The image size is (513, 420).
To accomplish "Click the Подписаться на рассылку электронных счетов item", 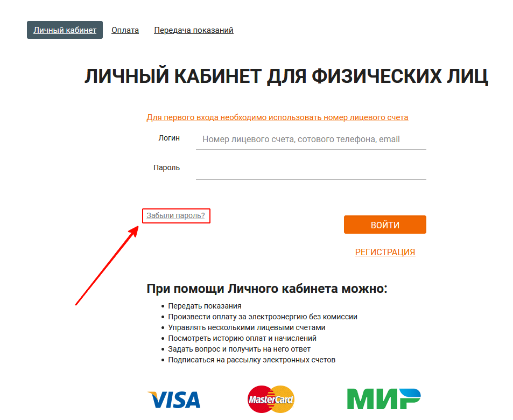I will pos(251,360).
